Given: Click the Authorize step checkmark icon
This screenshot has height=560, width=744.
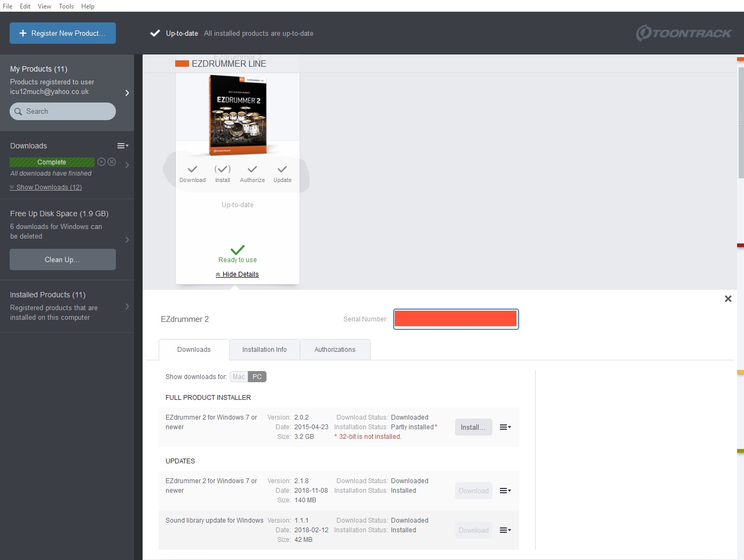Looking at the screenshot, I should tap(252, 169).
